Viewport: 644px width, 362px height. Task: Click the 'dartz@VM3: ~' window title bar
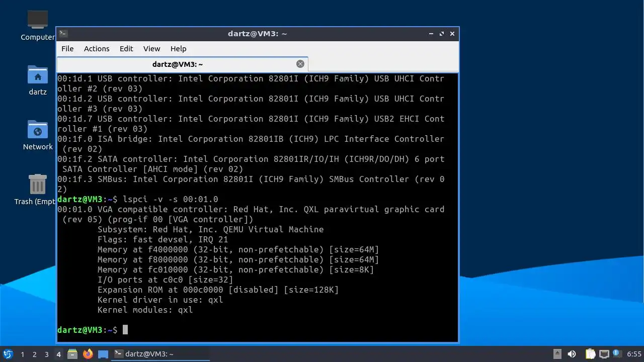pyautogui.click(x=257, y=34)
